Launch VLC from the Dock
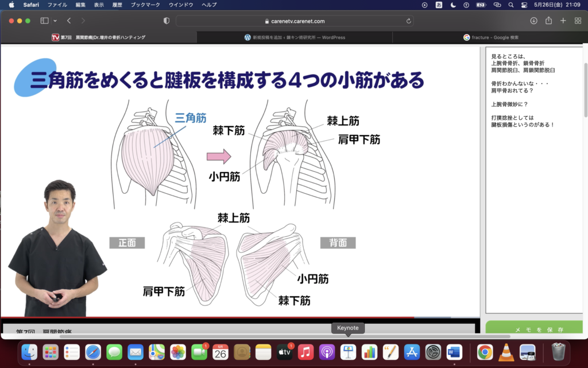Screen dimensions: 588x368 (x=506, y=352)
